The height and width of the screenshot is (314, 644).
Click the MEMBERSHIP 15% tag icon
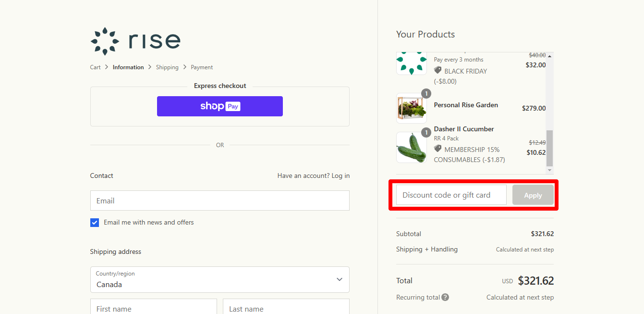[437, 149]
